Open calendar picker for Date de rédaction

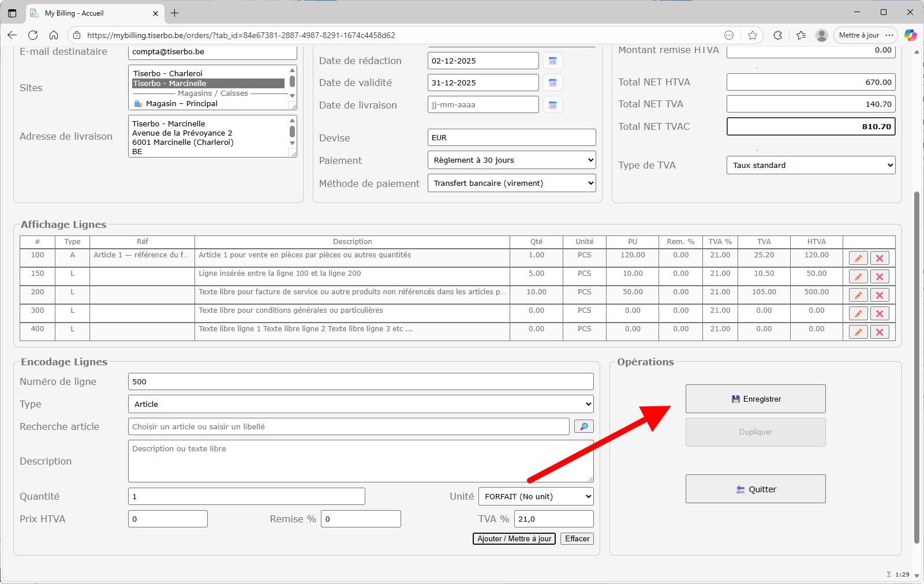(x=552, y=61)
